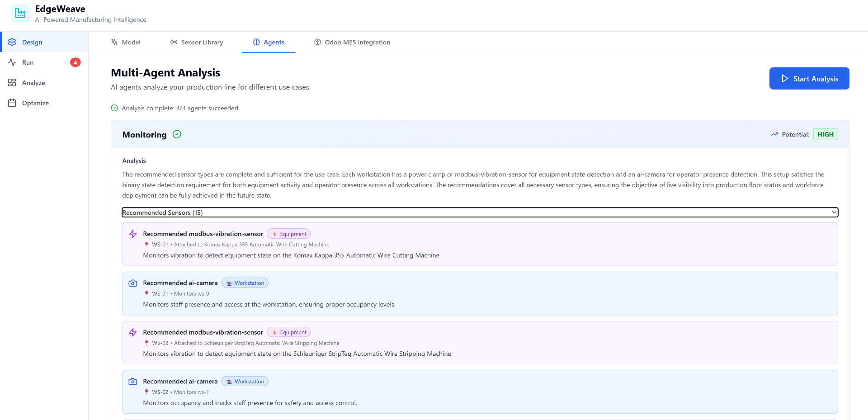Click the Workstation tag on WS-02 ai-camera card

[245, 382]
